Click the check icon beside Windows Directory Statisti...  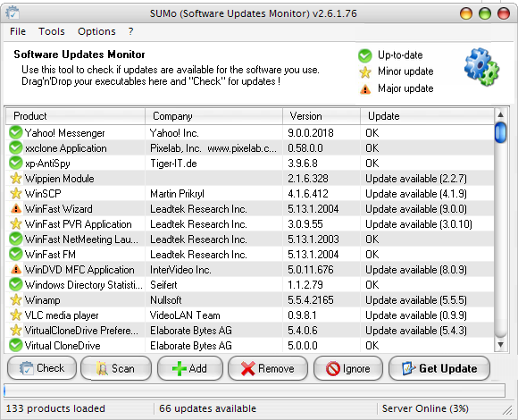point(15,284)
